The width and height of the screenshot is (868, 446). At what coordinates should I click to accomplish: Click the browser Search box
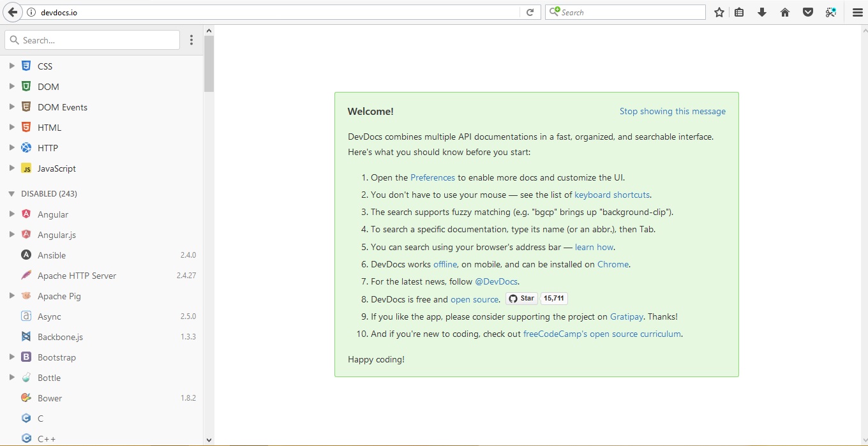click(625, 12)
